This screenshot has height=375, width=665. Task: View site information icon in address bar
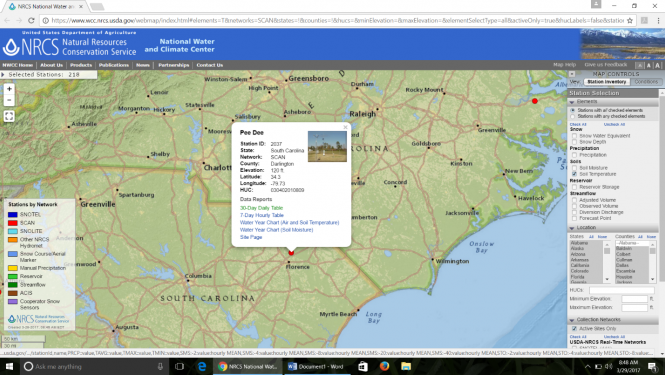click(x=45, y=20)
